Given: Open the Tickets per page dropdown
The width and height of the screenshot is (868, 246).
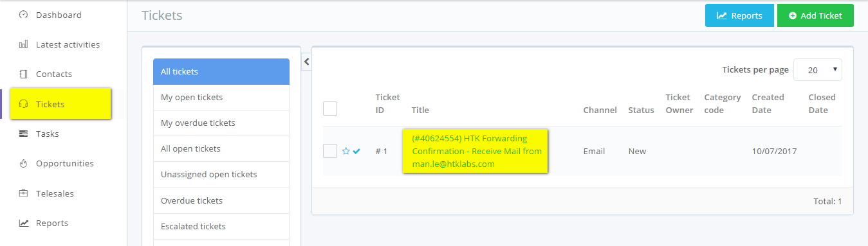Looking at the screenshot, I should (x=817, y=69).
